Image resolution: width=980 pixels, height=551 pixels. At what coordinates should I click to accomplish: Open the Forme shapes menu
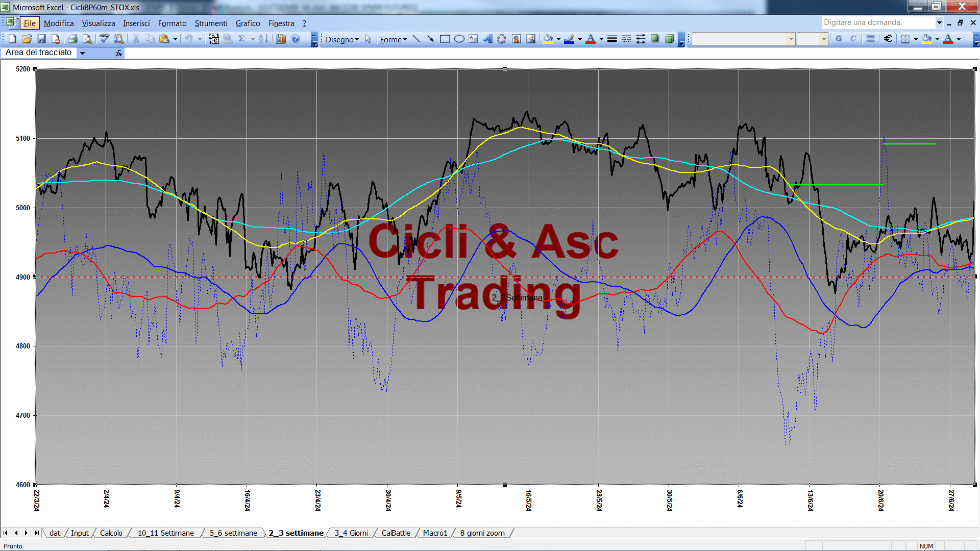[x=393, y=39]
